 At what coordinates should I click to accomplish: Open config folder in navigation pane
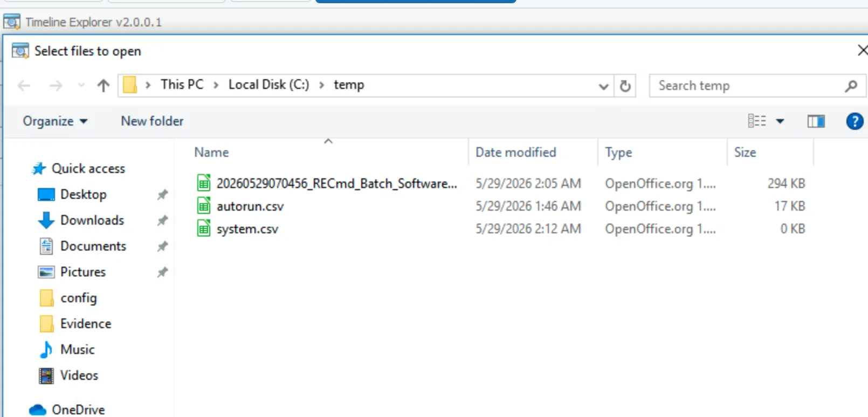pos(79,298)
